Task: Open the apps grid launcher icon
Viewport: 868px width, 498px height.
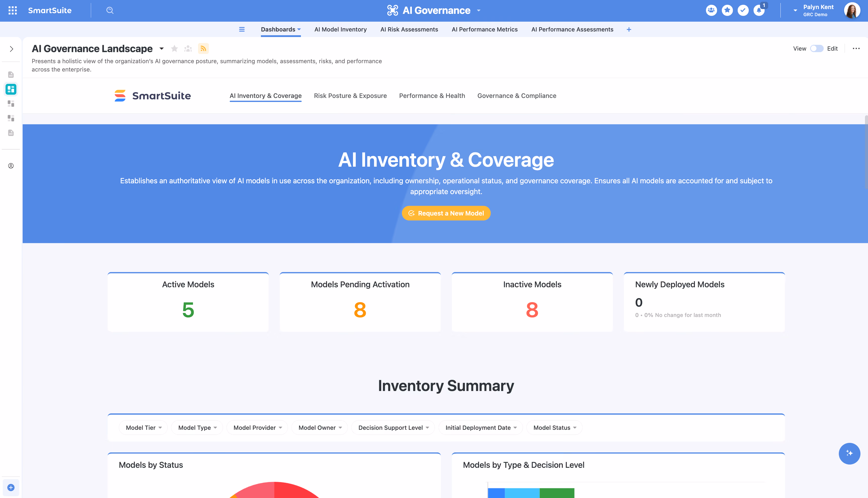Action: pos(13,10)
